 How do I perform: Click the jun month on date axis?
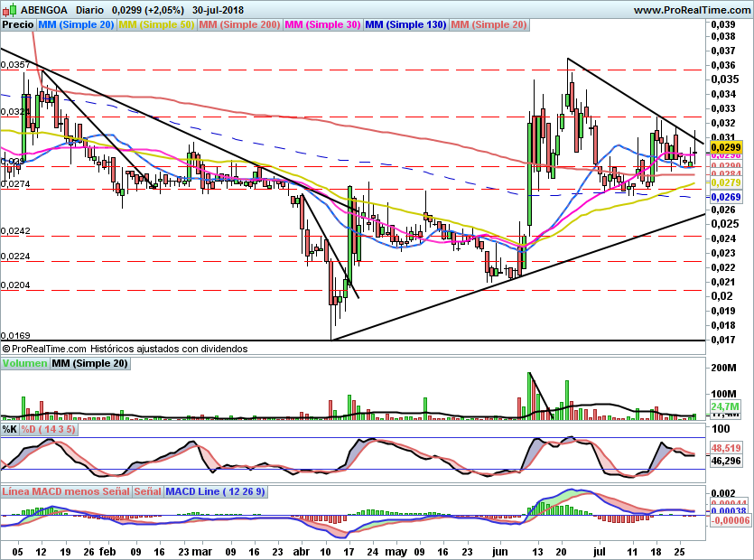499,552
